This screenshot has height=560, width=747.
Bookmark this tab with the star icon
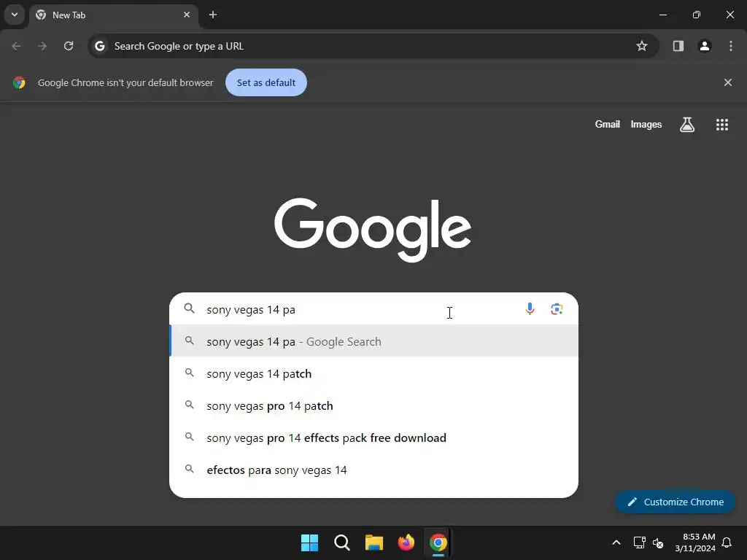(x=642, y=46)
